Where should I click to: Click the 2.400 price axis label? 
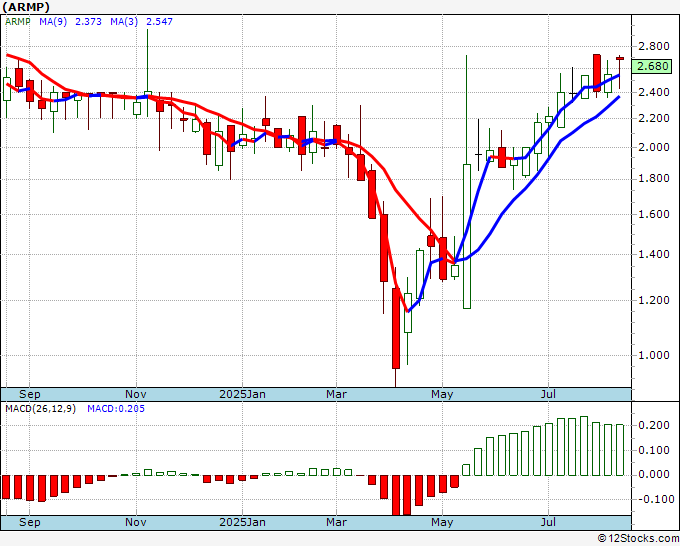(x=654, y=92)
